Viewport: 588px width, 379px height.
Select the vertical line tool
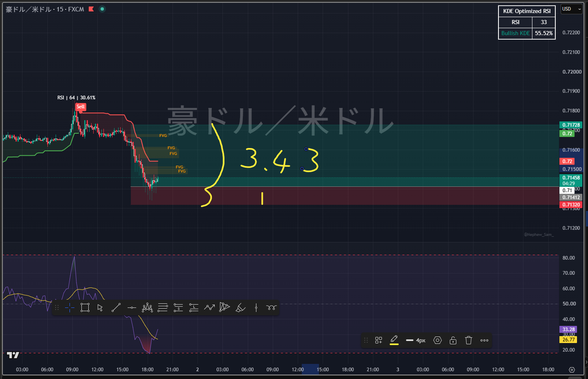(256, 308)
